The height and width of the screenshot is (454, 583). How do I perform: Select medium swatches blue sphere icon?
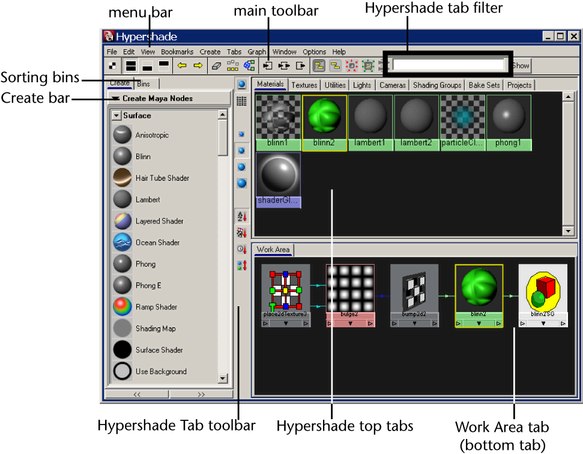click(x=242, y=151)
